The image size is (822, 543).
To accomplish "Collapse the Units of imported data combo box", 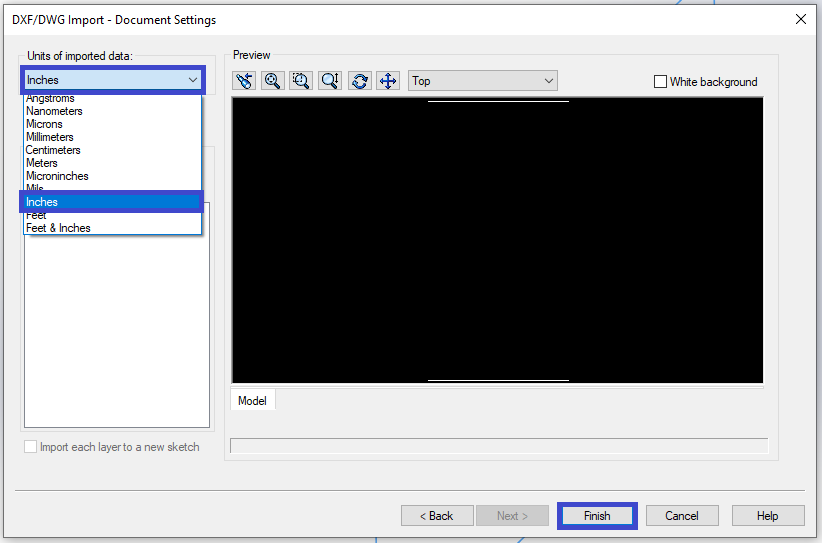I will (x=113, y=80).
